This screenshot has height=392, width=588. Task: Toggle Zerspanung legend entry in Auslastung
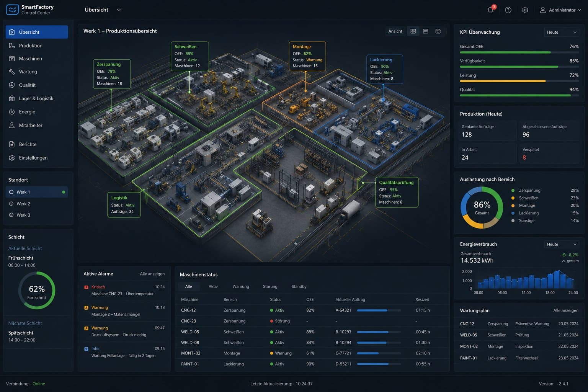[545, 190]
